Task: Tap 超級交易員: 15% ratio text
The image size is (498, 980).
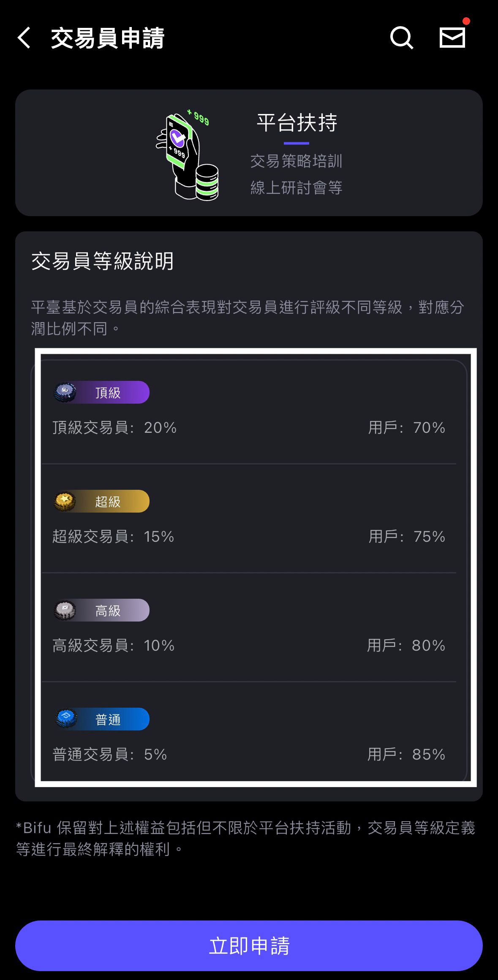Action: click(x=113, y=537)
